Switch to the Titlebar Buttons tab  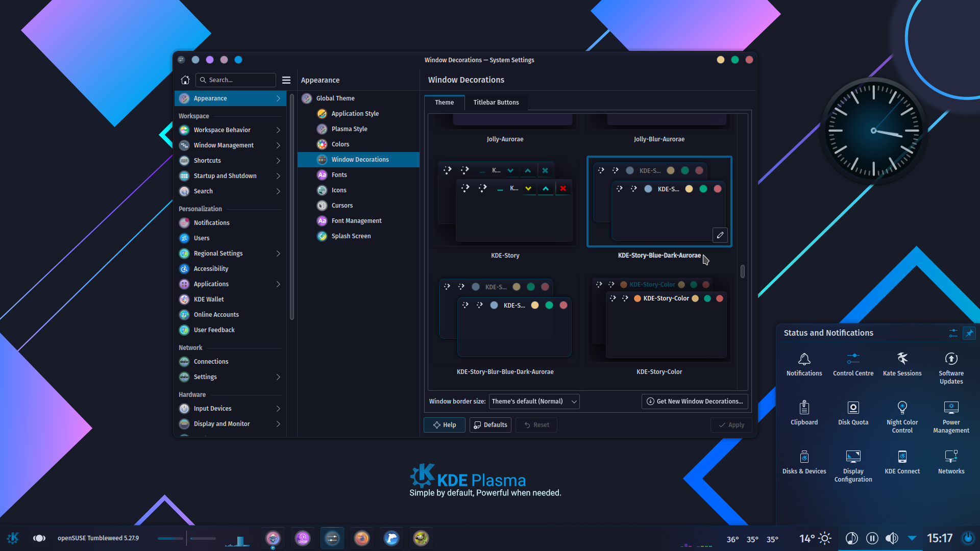pyautogui.click(x=496, y=103)
